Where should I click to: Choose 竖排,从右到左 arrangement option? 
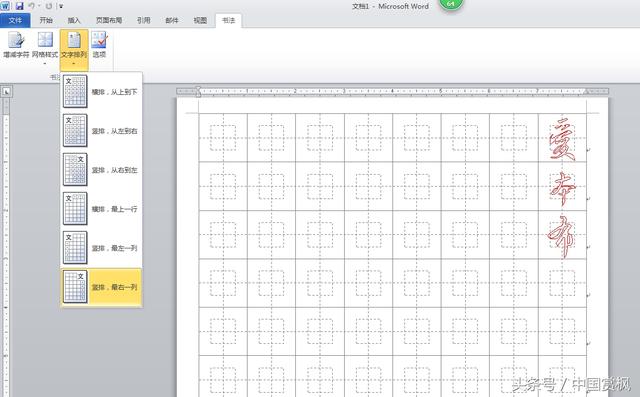click(x=101, y=170)
